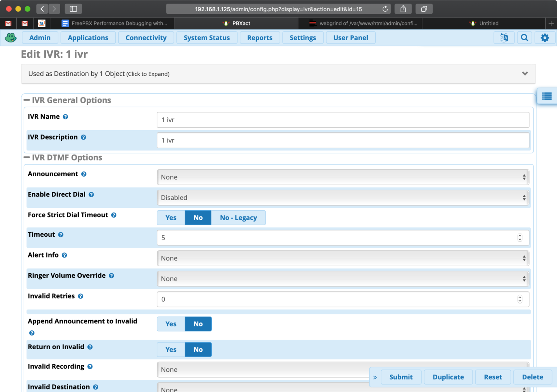
Task: Increment the Invalid Retries value with the stepper
Action: click(520, 297)
